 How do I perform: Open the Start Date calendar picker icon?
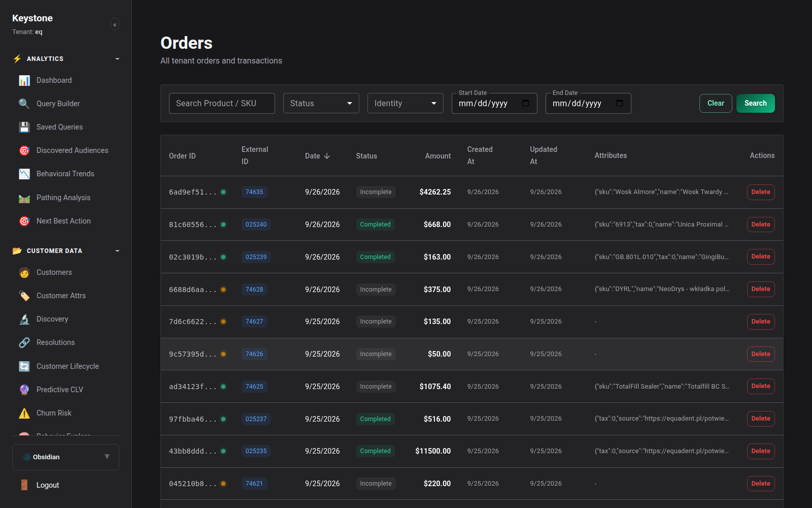(526, 103)
